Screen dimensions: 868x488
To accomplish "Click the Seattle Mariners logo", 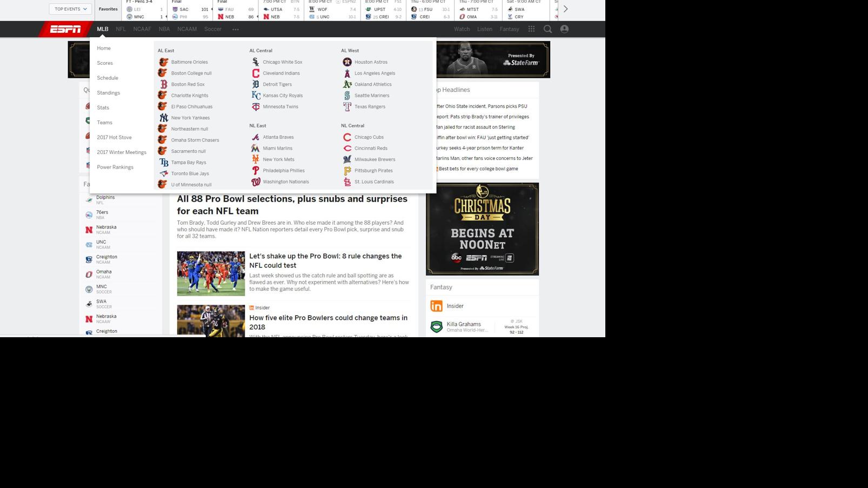I will coord(347,96).
